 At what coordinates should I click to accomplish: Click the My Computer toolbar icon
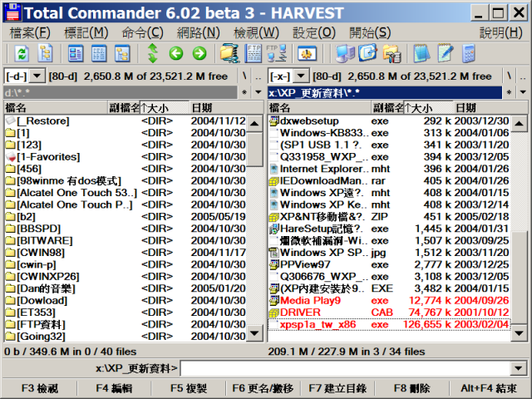[345, 53]
